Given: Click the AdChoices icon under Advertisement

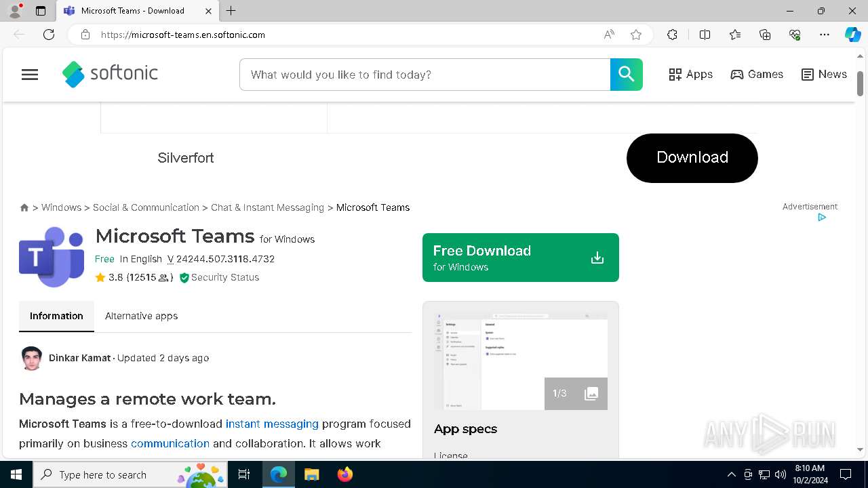Looking at the screenshot, I should click(822, 218).
